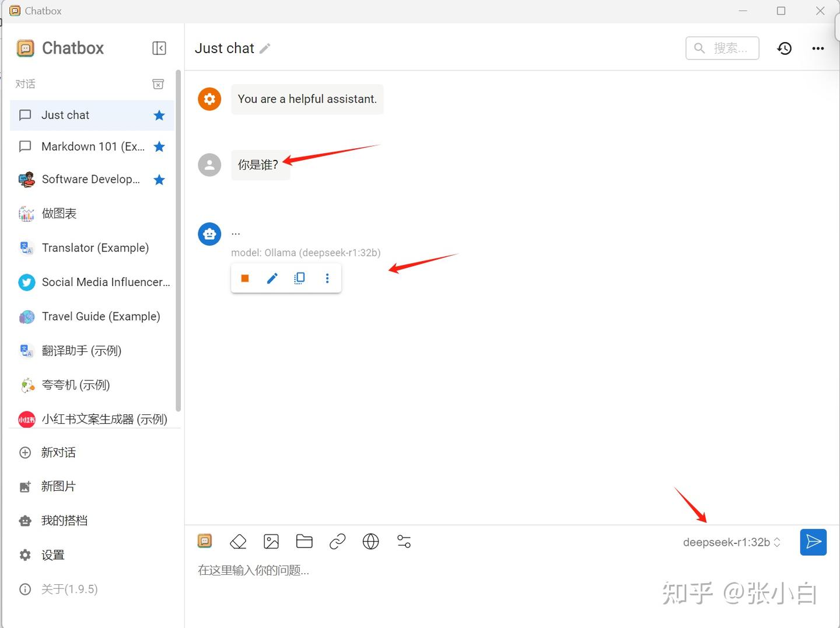Unstar the Software Developer conversation

pyautogui.click(x=159, y=180)
